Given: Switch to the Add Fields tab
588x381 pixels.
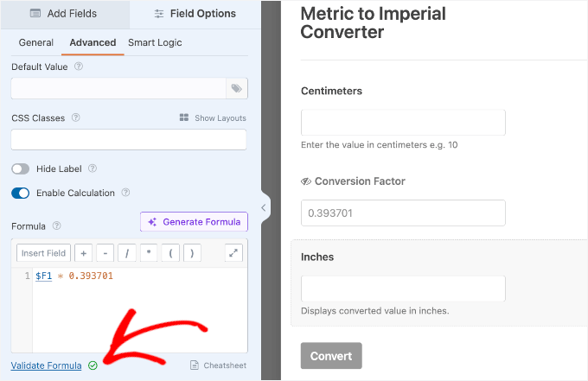Looking at the screenshot, I should (64, 14).
